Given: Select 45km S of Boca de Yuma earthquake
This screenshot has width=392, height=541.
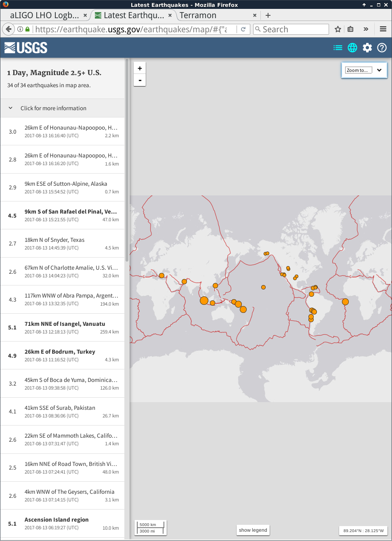Looking at the screenshot, I should 63,384.
